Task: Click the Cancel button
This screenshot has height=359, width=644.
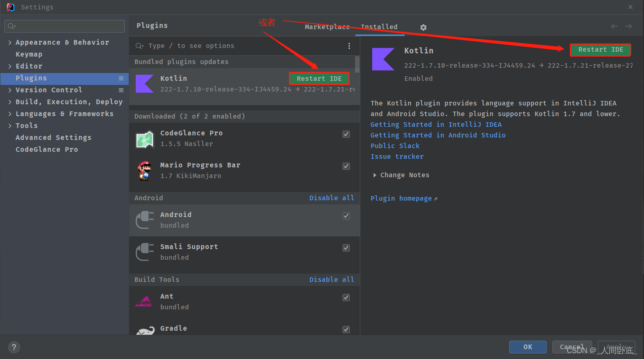Action: pyautogui.click(x=572, y=347)
